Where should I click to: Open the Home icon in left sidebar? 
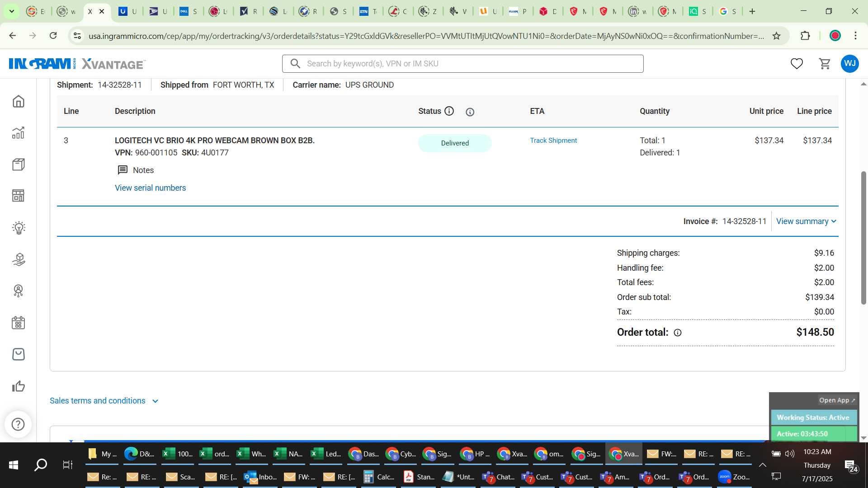19,101
